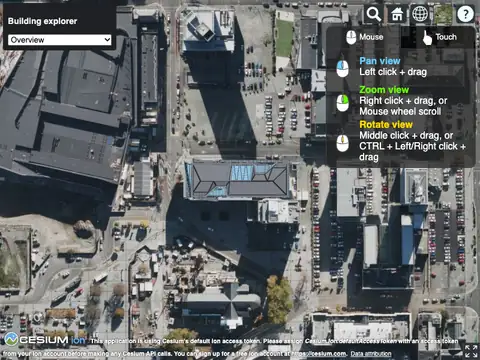
Task: Toggle full screen mode icon
Action: click(471, 351)
